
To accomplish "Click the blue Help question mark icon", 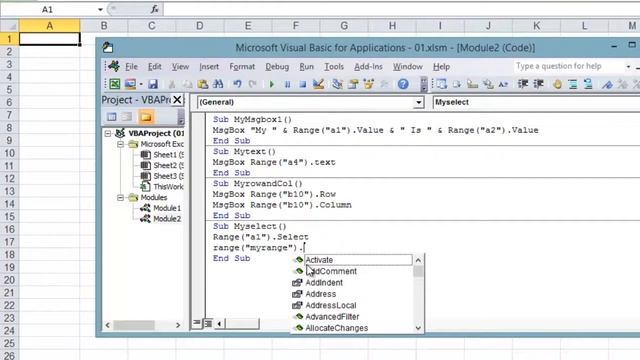I will (x=403, y=84).
